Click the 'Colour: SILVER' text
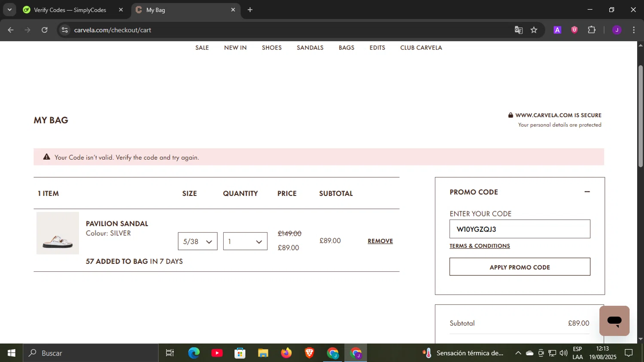Image resolution: width=644 pixels, height=362 pixels. coord(108,233)
